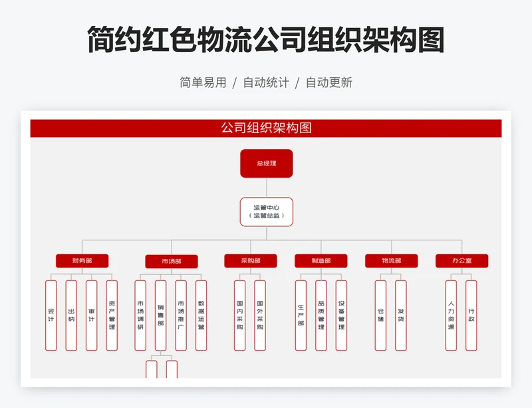The height and width of the screenshot is (408, 532).
Task: Select the 国内采购 vertical box
Action: point(239,315)
